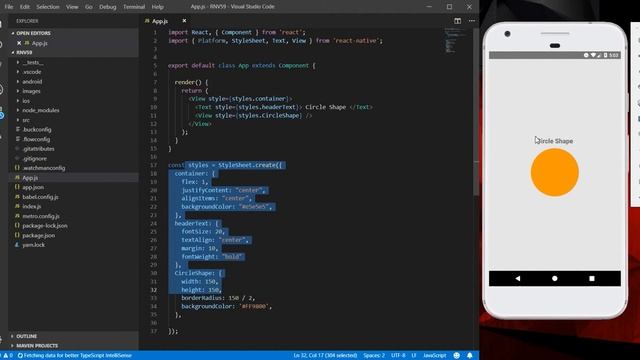Viewport: 640px width, 360px height.
Task: Open the package.json file
Action: click(39, 235)
